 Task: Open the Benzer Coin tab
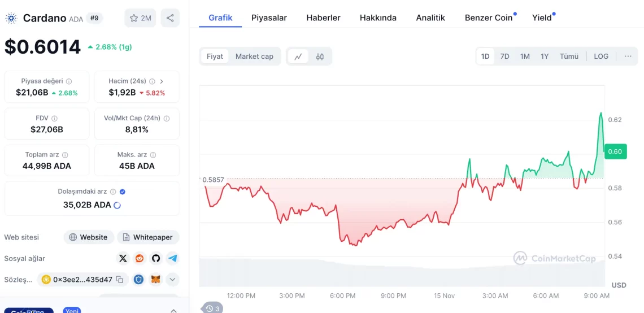coord(489,18)
